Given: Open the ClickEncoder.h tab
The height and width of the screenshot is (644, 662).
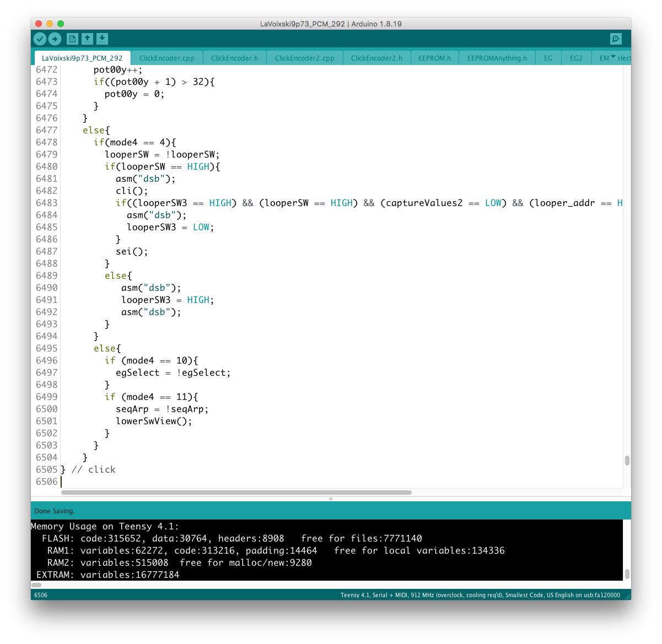Looking at the screenshot, I should (x=234, y=58).
